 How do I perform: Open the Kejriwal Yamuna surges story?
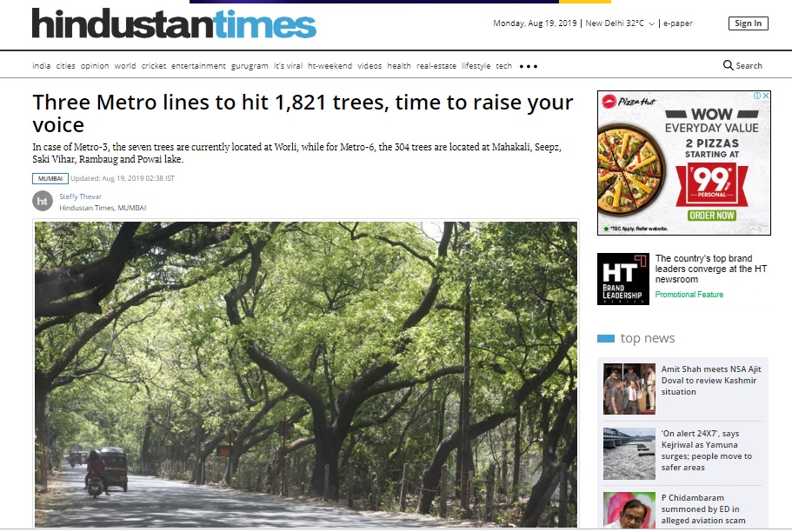point(707,450)
